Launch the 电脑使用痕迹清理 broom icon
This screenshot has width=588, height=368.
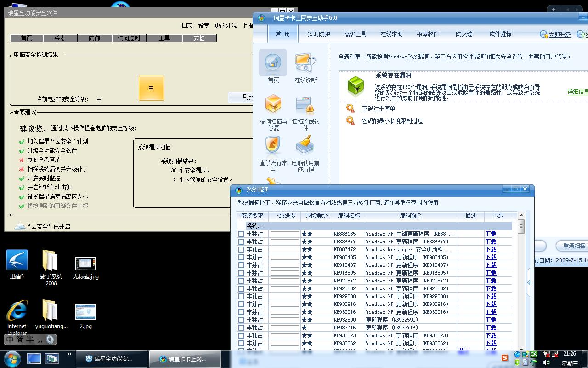coord(305,145)
